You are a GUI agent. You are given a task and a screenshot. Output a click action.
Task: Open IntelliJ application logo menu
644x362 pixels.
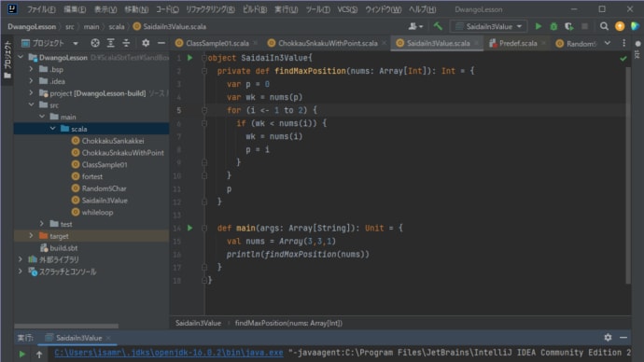point(12,8)
